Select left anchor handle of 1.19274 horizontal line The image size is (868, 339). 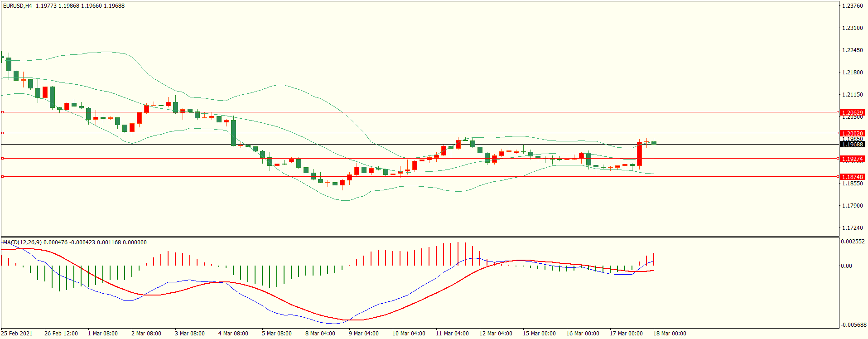pos(2,158)
